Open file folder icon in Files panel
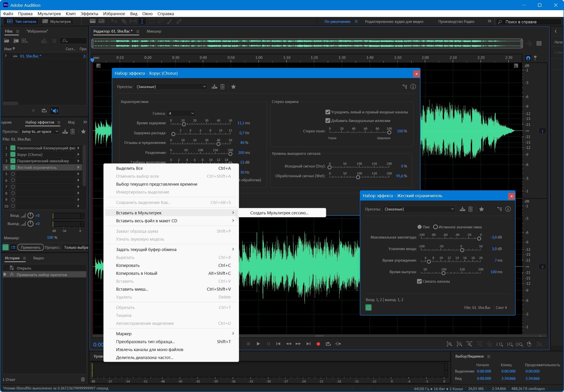Screen dimensions: 564x392 pyautogui.click(x=7, y=41)
